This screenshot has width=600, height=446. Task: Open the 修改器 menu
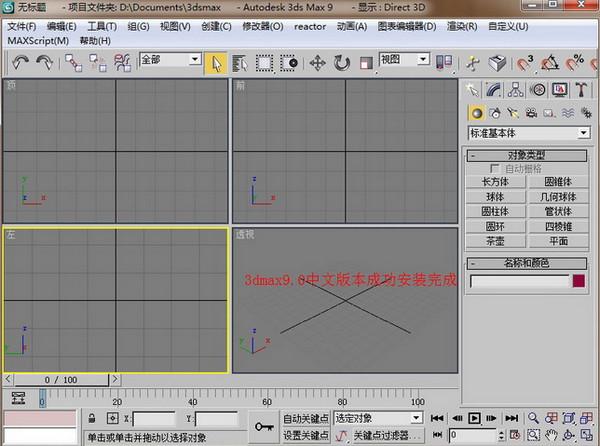[263, 25]
